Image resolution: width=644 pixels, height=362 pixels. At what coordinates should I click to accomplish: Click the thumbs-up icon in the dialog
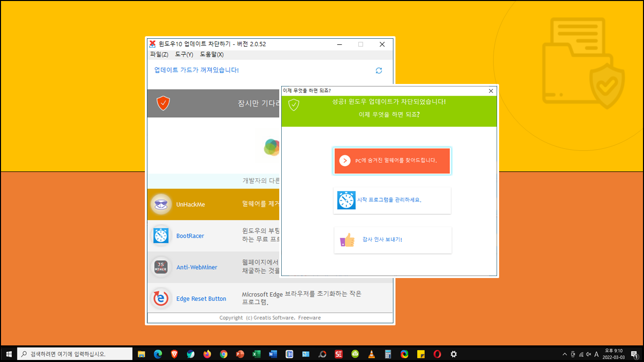coord(347,240)
